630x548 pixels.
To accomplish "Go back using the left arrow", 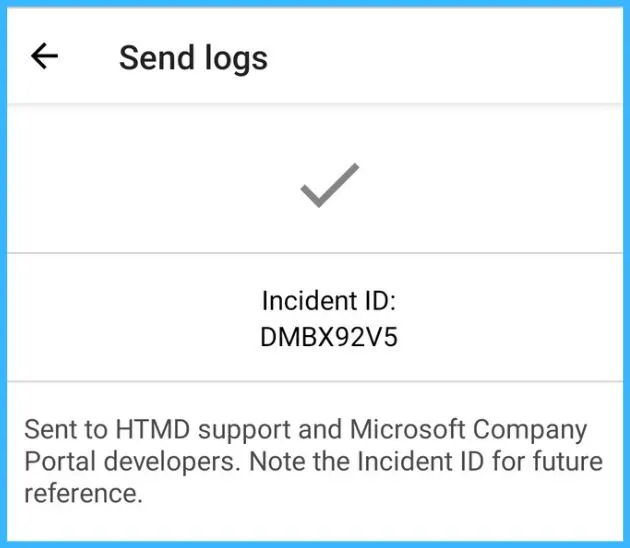I will pos(45,56).
